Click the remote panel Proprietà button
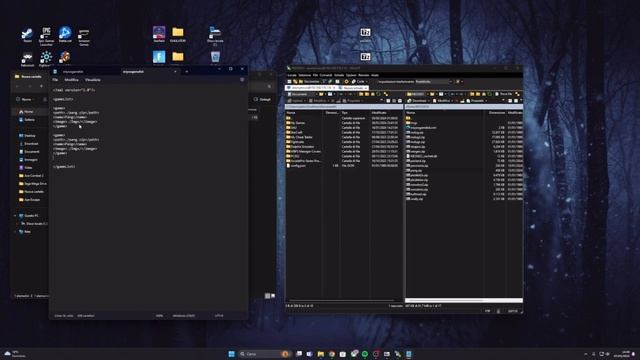This screenshot has height=360, width=640. click(477, 101)
